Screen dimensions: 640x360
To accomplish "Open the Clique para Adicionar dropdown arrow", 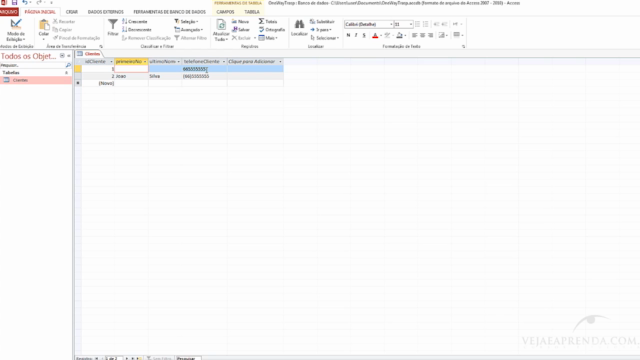I will click(280, 62).
